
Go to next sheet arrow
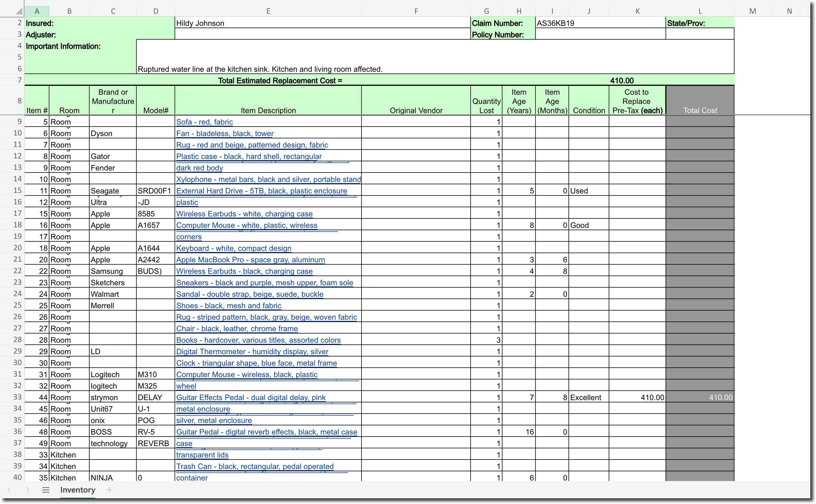click(x=28, y=490)
